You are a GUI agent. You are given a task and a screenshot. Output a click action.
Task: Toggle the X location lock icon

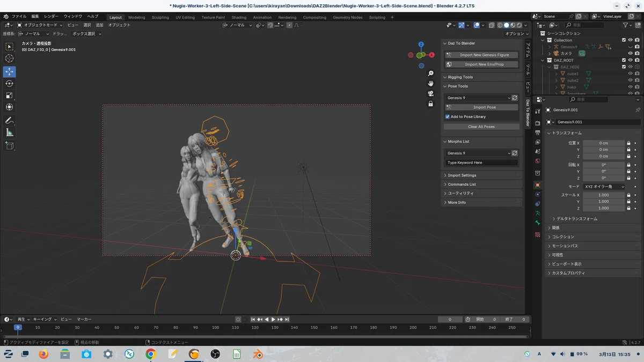point(628,143)
